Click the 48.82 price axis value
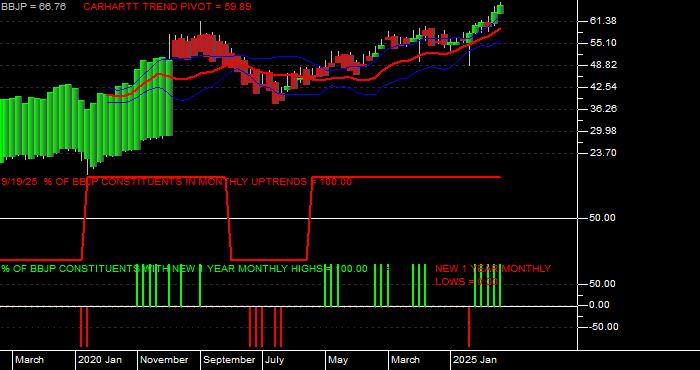This screenshot has height=370, width=700. (x=604, y=65)
